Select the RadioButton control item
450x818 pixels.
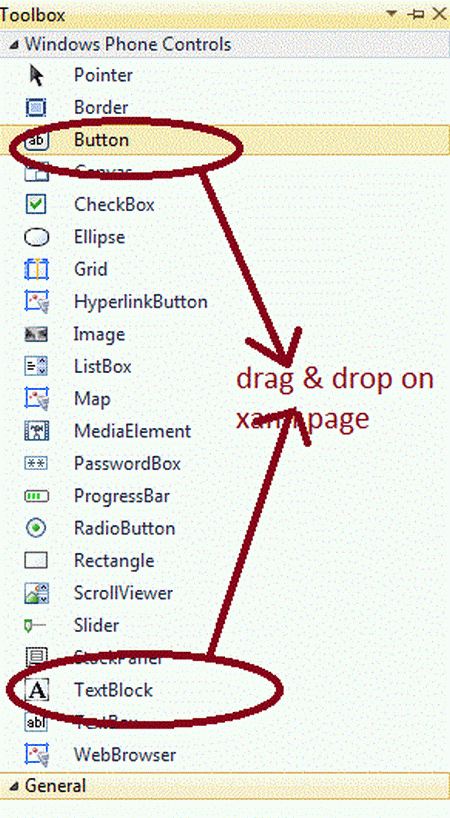pyautogui.click(x=225, y=528)
